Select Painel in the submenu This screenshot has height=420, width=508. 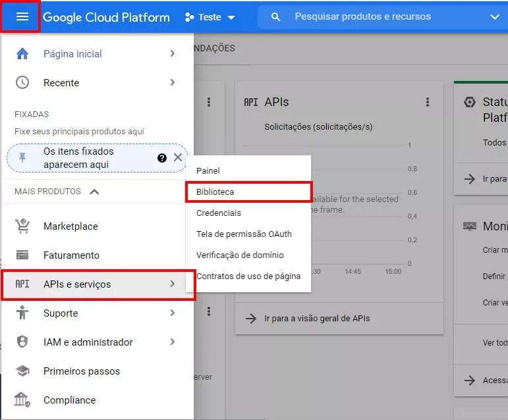(248, 171)
